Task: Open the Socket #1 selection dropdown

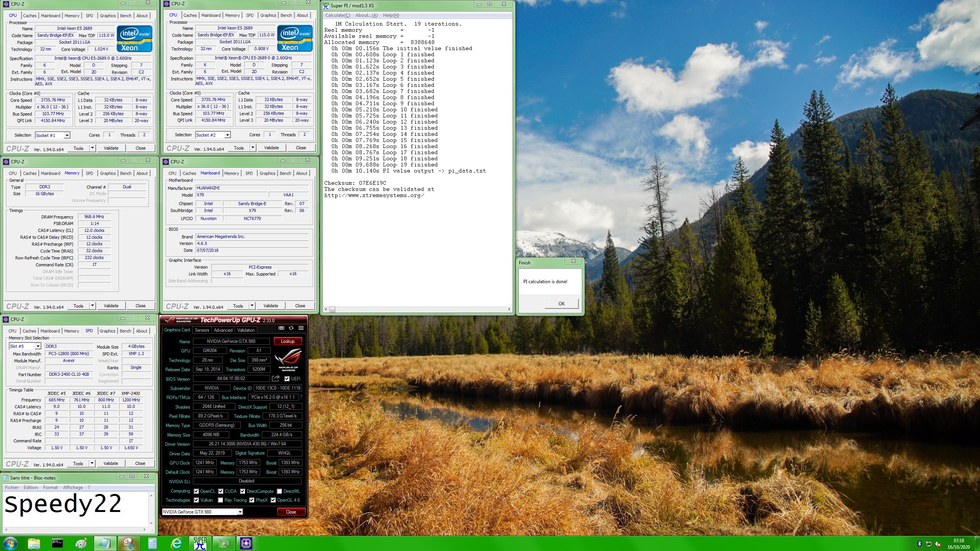Action: tap(52, 135)
